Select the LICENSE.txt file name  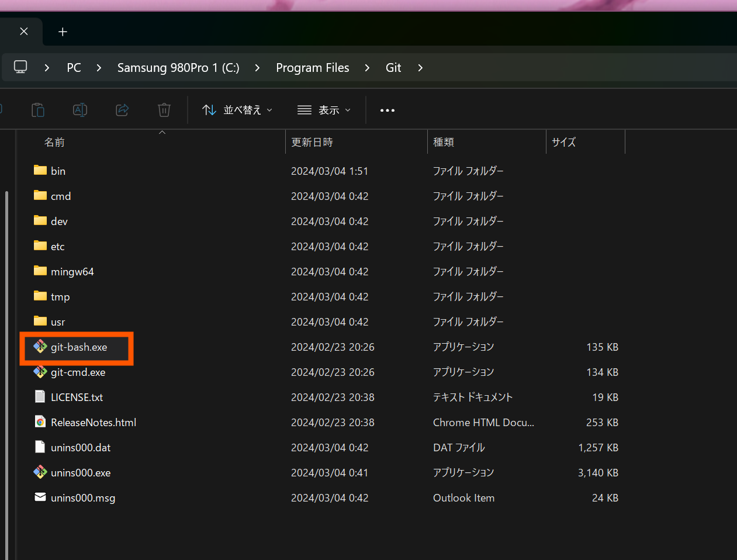[77, 397]
